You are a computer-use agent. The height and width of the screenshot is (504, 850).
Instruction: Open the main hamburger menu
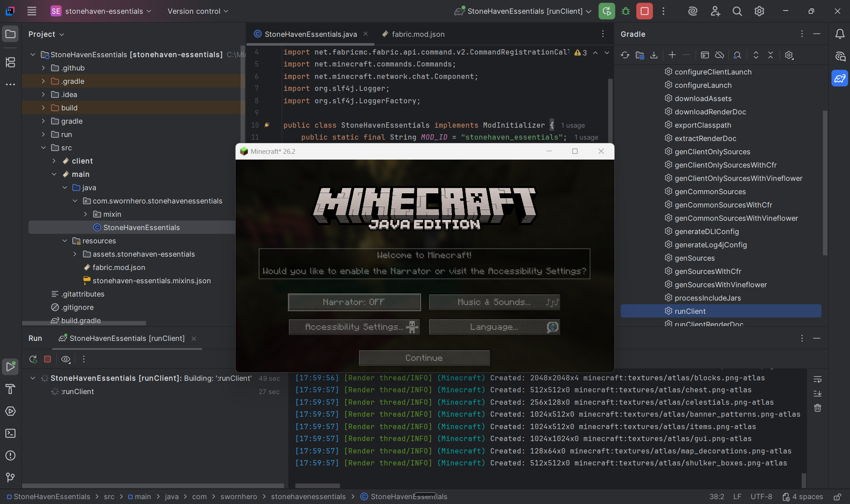pos(31,11)
